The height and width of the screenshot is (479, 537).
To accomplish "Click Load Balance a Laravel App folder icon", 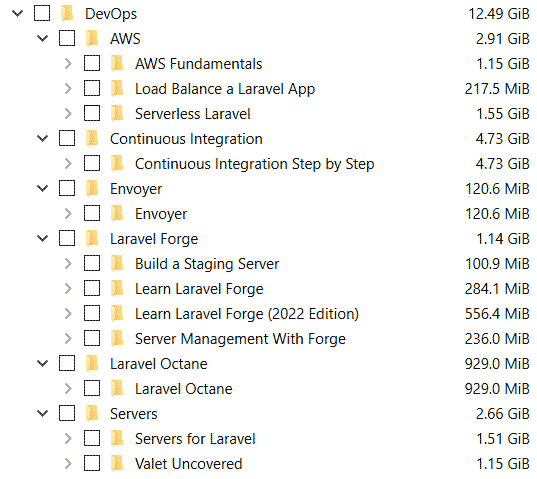I will tap(117, 89).
